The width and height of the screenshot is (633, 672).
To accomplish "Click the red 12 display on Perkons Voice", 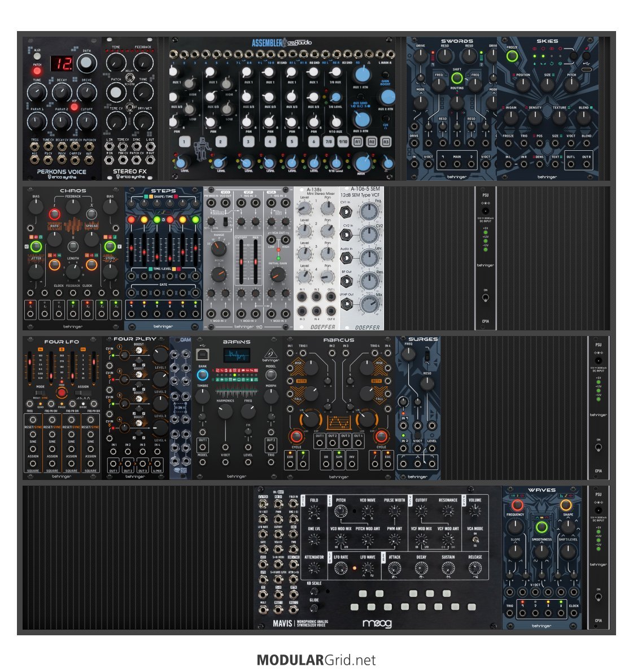I will point(62,63).
